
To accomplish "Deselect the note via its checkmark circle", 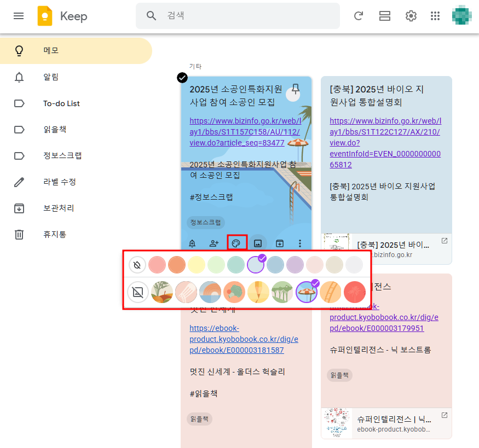I will tap(182, 78).
